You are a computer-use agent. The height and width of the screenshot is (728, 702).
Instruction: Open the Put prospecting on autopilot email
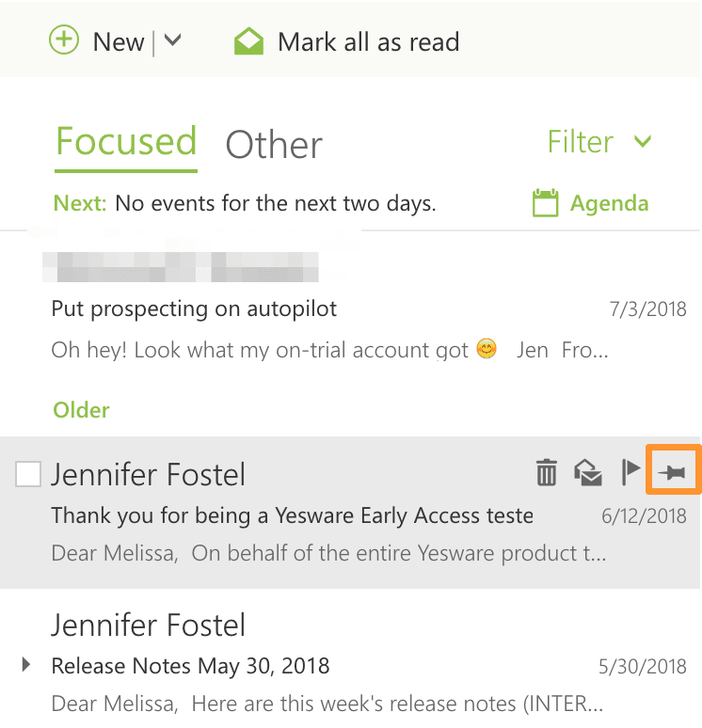pyautogui.click(x=194, y=309)
